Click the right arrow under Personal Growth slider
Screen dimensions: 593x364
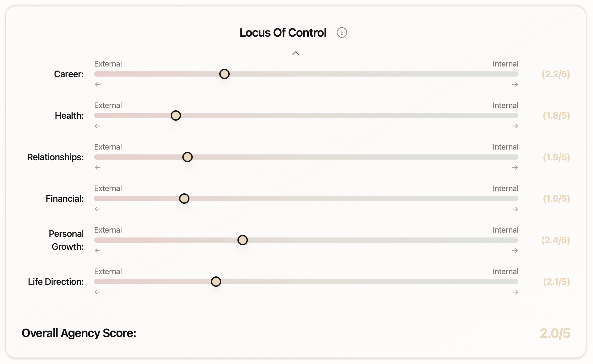515,250
